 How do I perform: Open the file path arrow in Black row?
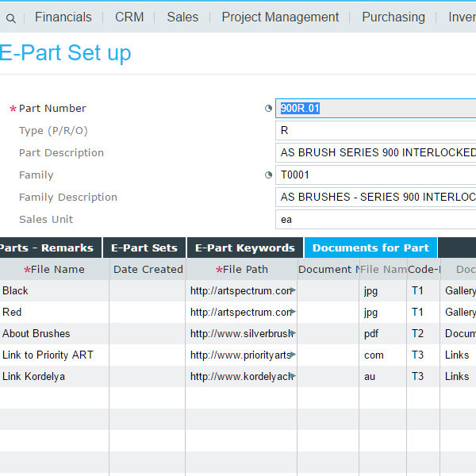(x=293, y=291)
